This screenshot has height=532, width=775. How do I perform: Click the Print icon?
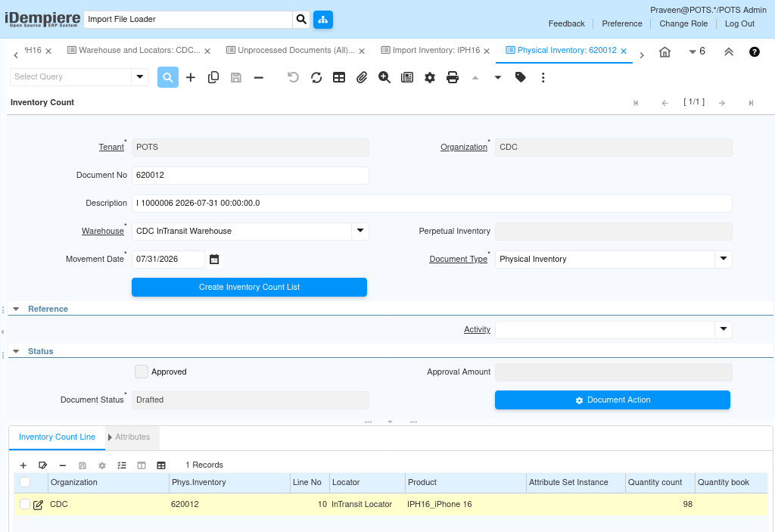(453, 78)
